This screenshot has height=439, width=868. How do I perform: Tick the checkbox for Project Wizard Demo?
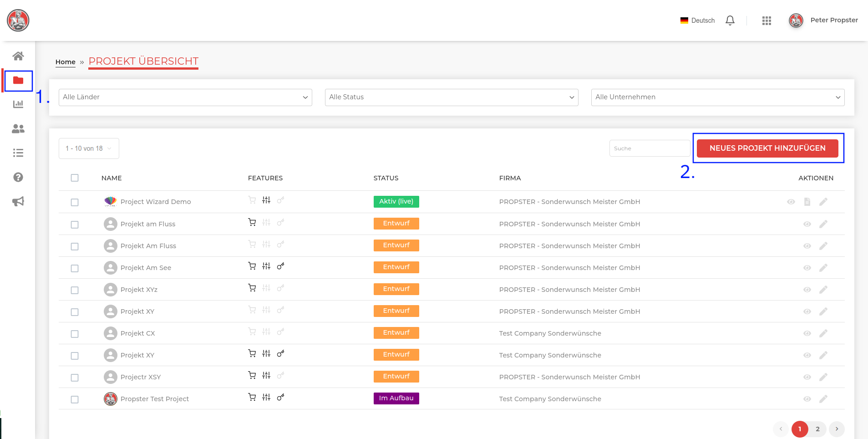[x=75, y=202]
